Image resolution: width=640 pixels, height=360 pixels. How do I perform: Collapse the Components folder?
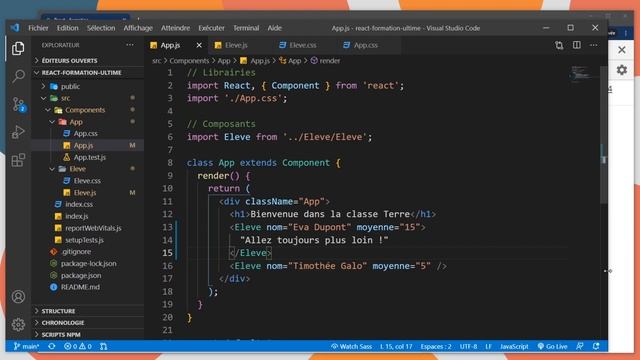(88, 110)
